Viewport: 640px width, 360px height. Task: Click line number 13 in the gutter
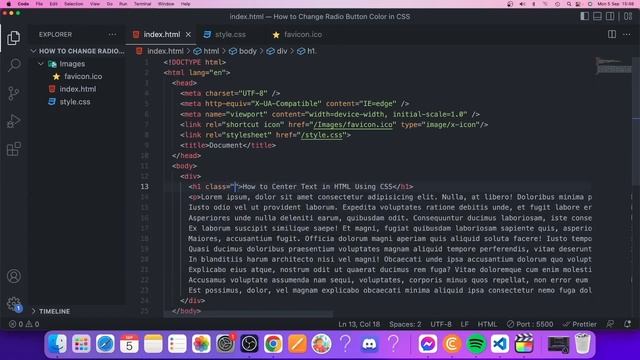tap(144, 187)
